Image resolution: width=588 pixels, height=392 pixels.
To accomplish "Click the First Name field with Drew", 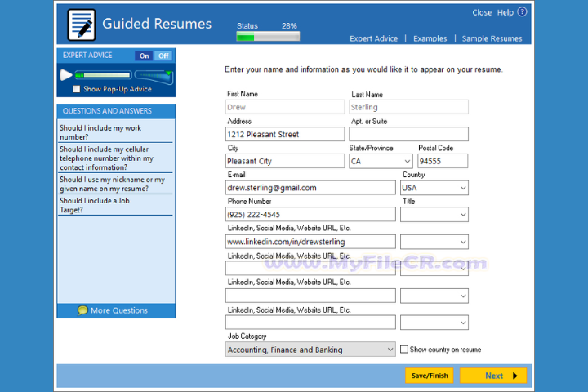I will pos(285,107).
